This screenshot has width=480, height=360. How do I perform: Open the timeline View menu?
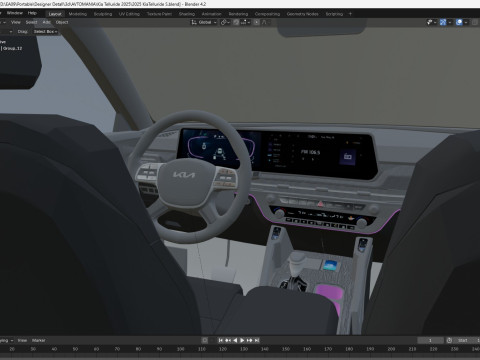tap(22, 340)
